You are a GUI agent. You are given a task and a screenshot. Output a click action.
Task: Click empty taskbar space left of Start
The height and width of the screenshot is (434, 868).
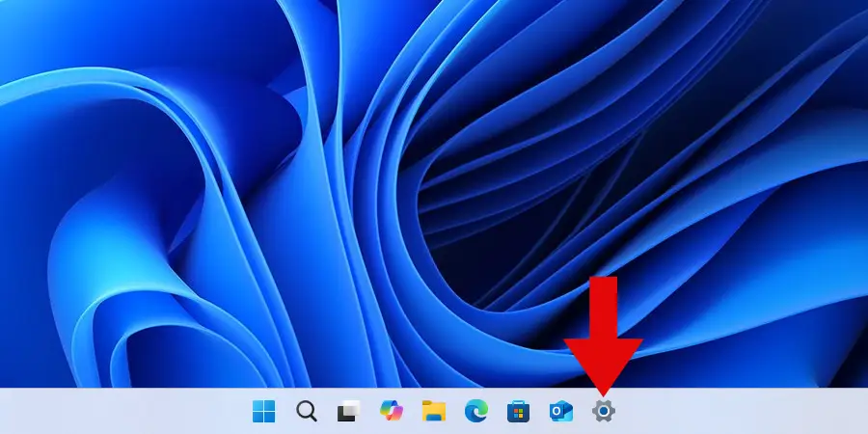tap(145, 412)
